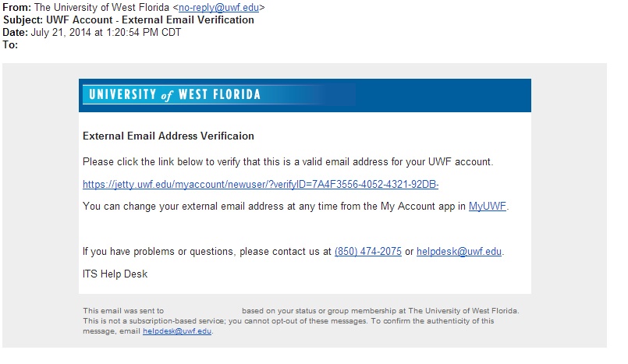Click the To: field label
This screenshot has width=628, height=364.
[x=10, y=44]
